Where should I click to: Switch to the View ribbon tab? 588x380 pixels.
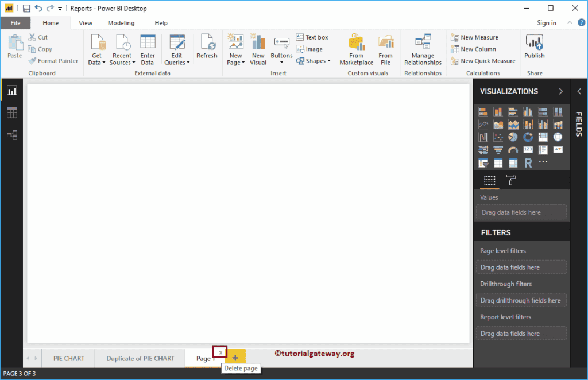coord(86,22)
